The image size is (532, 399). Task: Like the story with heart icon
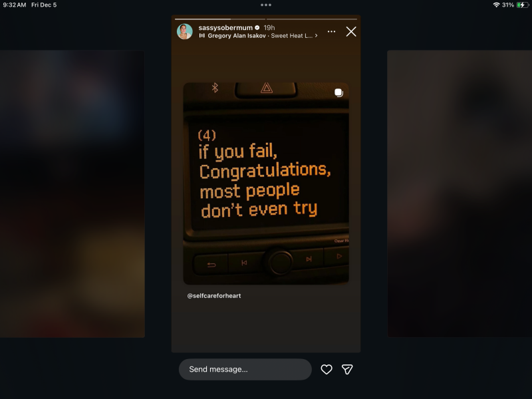(327, 369)
